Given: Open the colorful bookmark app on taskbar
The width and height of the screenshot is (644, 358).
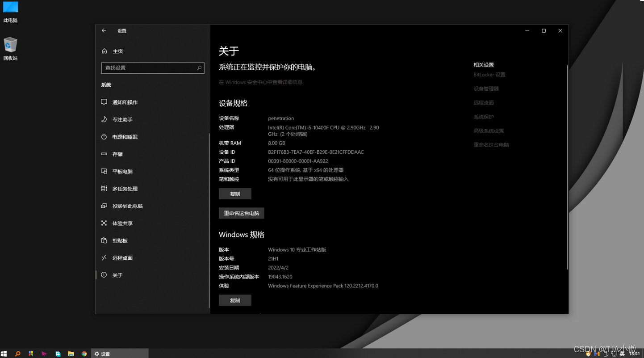Looking at the screenshot, I should (31, 354).
